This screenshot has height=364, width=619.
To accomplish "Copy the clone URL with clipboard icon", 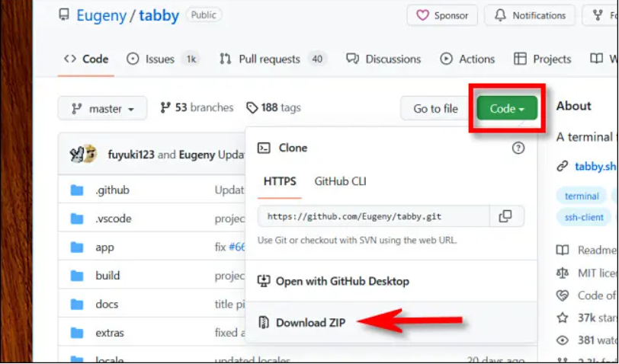I will click(507, 216).
